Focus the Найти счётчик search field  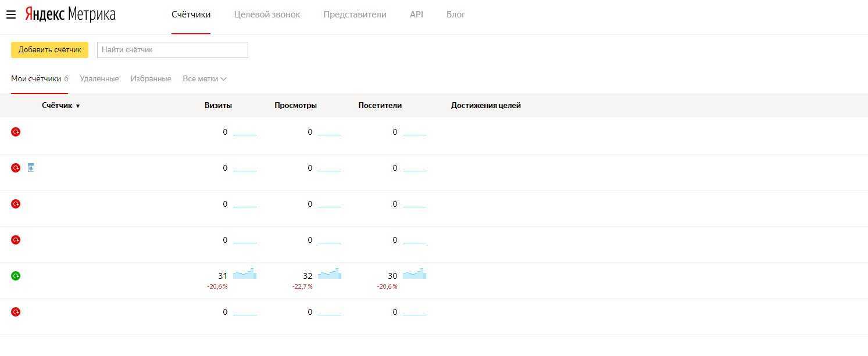click(172, 50)
